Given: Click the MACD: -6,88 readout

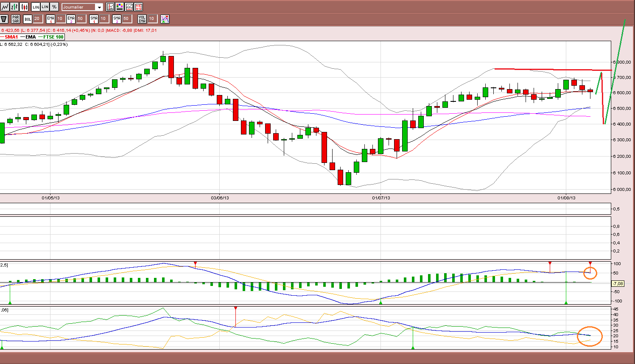Looking at the screenshot, I should (x=120, y=31).
